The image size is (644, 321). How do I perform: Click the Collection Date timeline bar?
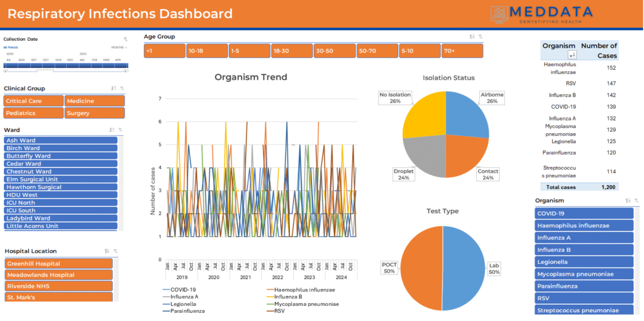66,65
